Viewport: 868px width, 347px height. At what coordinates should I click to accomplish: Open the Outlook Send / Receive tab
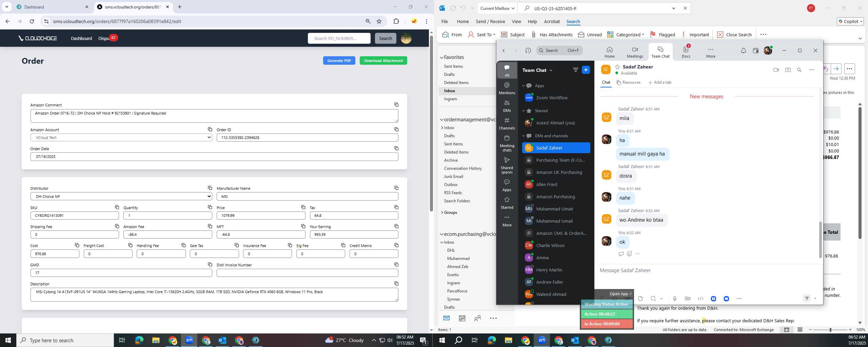pos(490,21)
